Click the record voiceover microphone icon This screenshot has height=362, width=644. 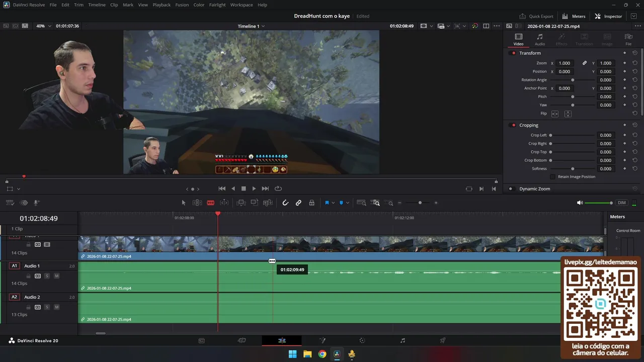coord(37,203)
